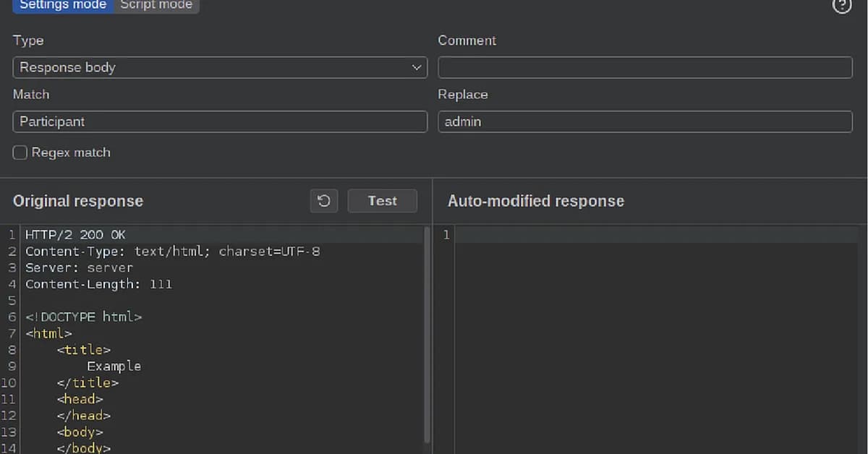Viewport: 868px width, 454px height.
Task: Click line 1 of the Auto-modified response editor
Action: [x=657, y=235]
